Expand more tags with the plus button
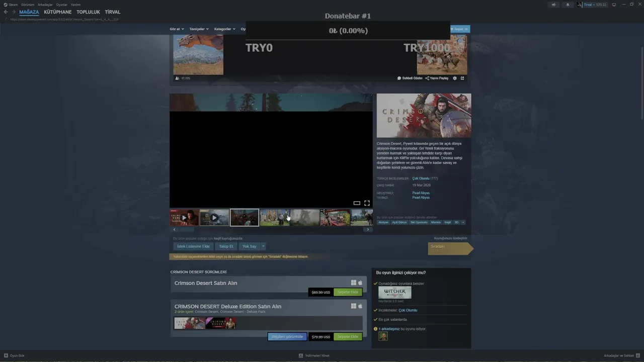644x362 pixels. (463, 222)
